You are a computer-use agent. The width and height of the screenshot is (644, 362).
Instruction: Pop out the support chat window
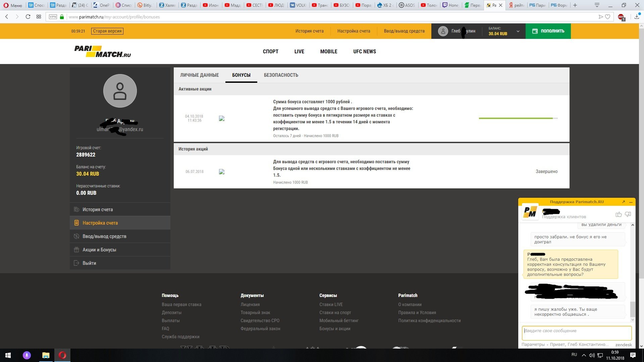point(623,202)
